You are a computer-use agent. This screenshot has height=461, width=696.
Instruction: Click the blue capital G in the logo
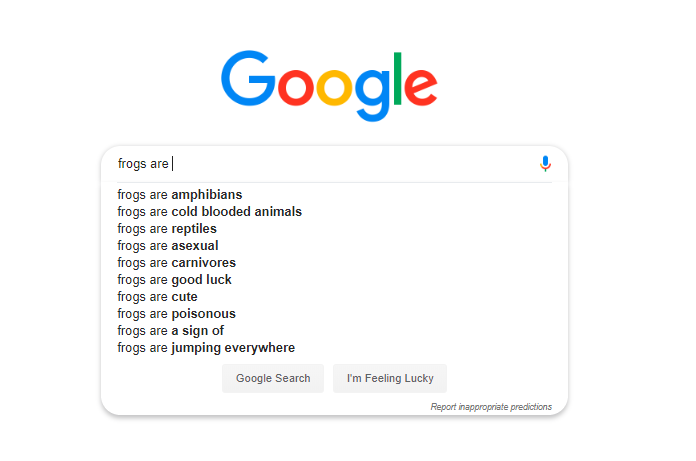coord(249,78)
